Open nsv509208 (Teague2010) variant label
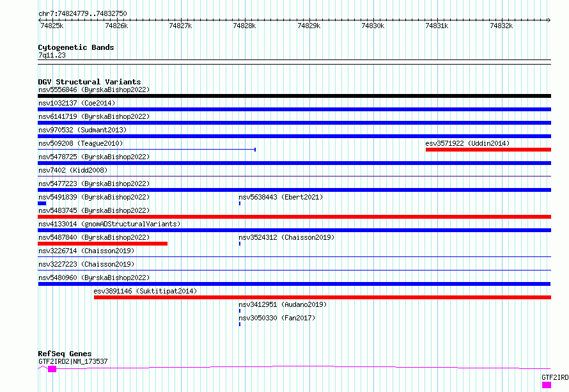Viewport: 569px width, 392px height. tap(81, 143)
